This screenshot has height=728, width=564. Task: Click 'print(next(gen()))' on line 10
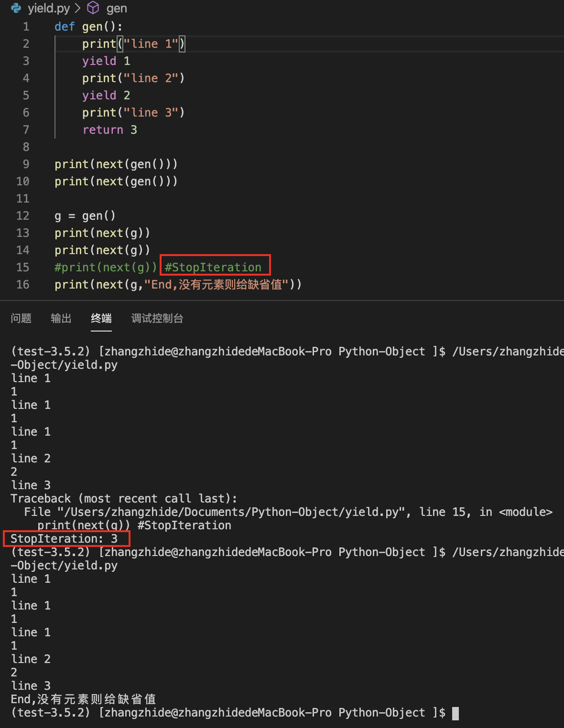point(116,182)
